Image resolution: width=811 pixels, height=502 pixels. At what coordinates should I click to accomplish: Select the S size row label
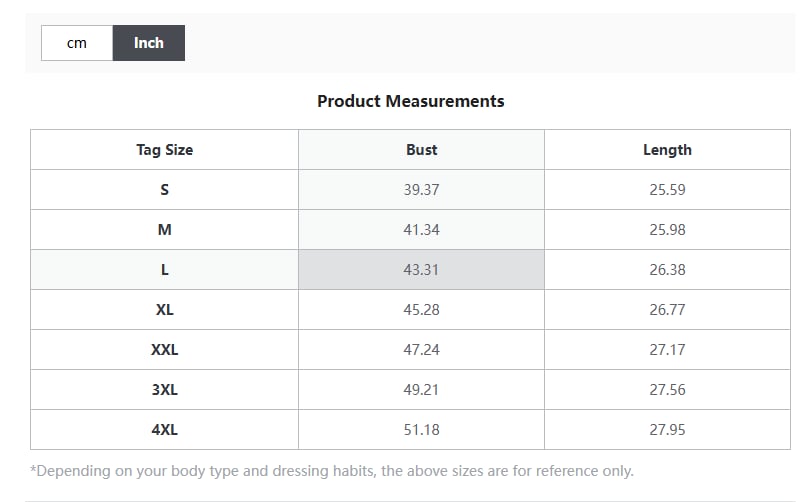164,190
